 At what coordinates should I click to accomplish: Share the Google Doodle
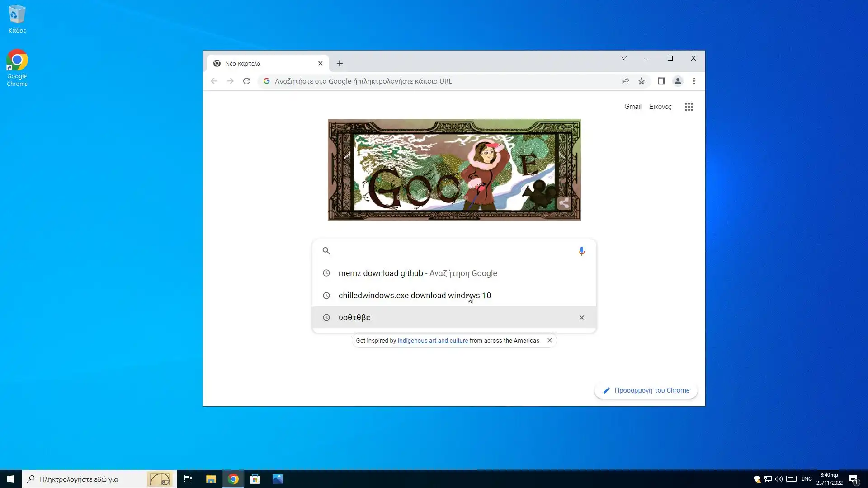pyautogui.click(x=564, y=203)
